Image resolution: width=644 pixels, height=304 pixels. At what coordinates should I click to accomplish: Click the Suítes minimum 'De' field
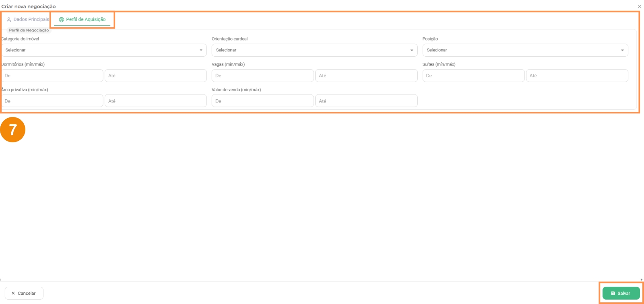click(x=473, y=76)
